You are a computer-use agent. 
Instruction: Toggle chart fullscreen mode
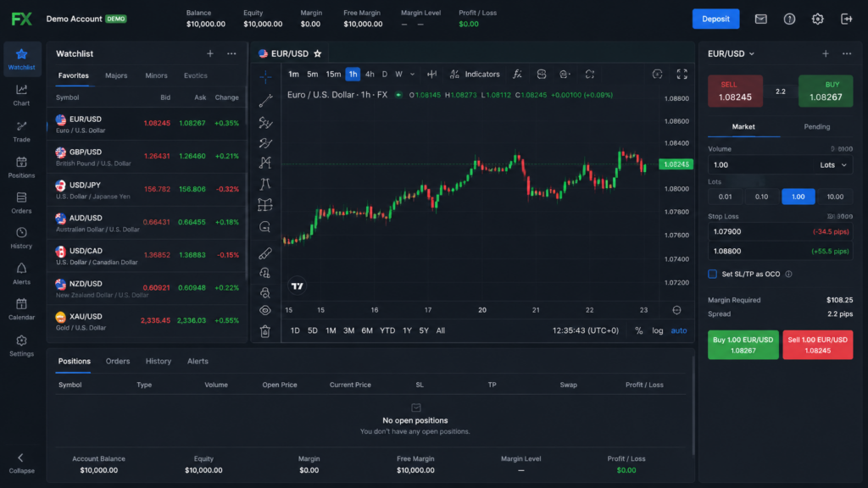click(682, 75)
